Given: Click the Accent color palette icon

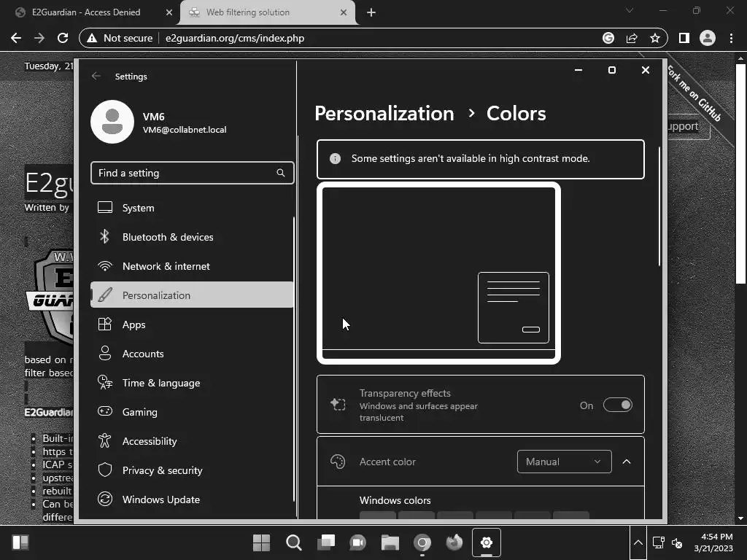Looking at the screenshot, I should coord(338,462).
